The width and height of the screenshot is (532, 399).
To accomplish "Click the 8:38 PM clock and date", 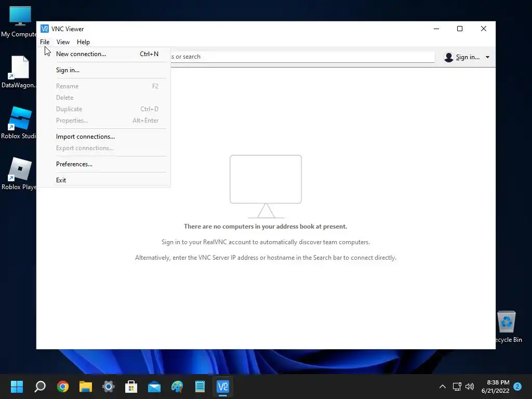I will point(495,387).
